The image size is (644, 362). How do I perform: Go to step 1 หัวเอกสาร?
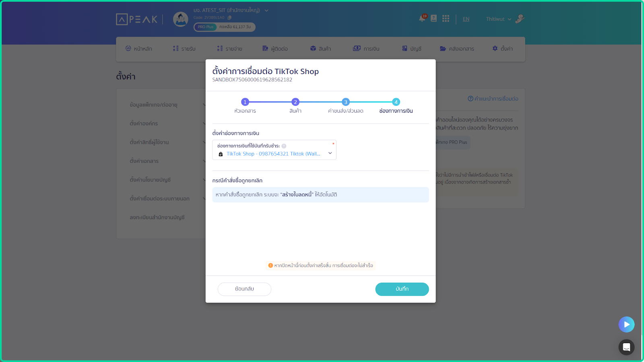[x=245, y=102]
